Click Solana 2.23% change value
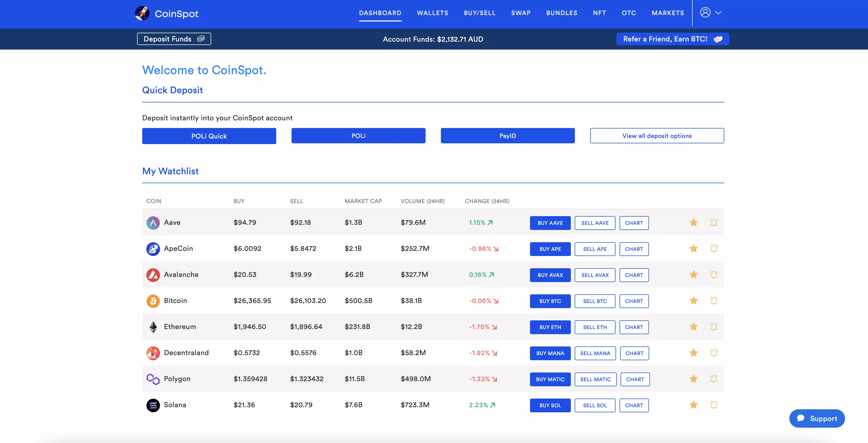 [478, 405]
